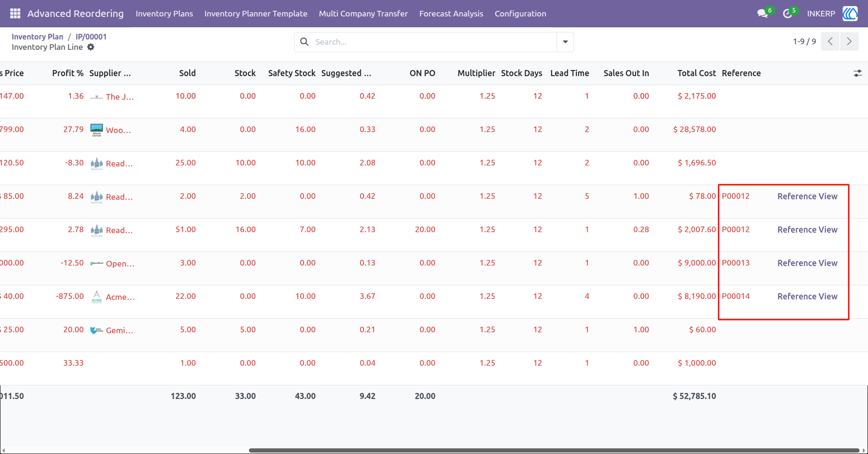This screenshot has width=868, height=454.
Task: Open the apps grid menu icon
Action: tap(15, 14)
